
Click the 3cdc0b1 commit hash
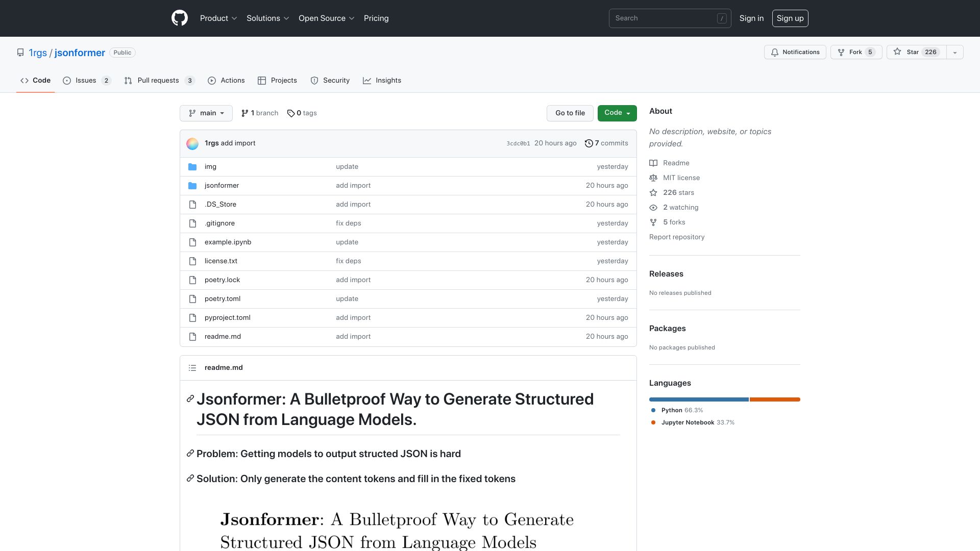coord(518,144)
